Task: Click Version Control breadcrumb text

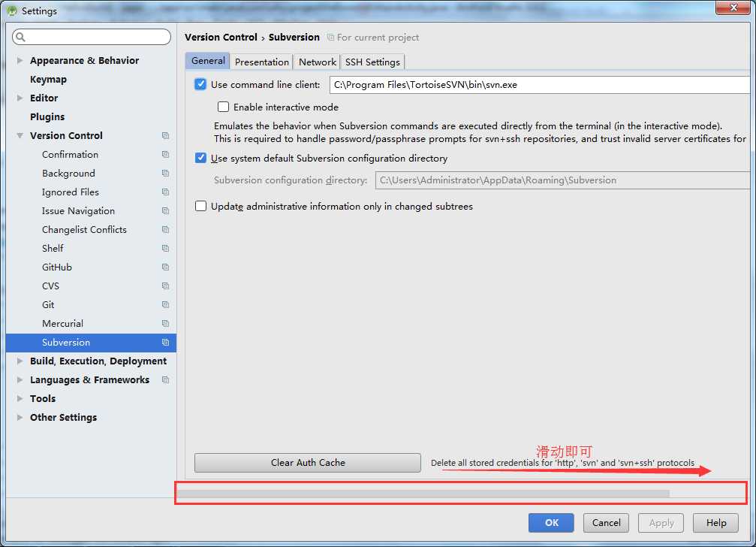Action: click(221, 37)
